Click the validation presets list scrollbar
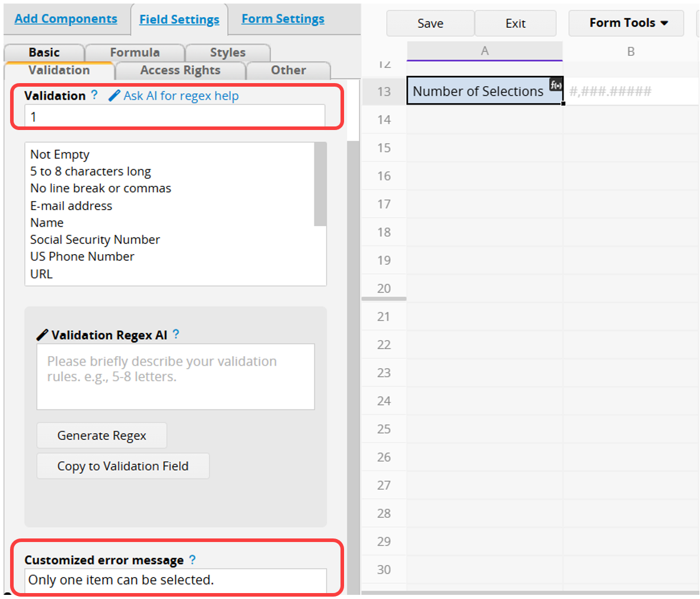 pyautogui.click(x=320, y=185)
